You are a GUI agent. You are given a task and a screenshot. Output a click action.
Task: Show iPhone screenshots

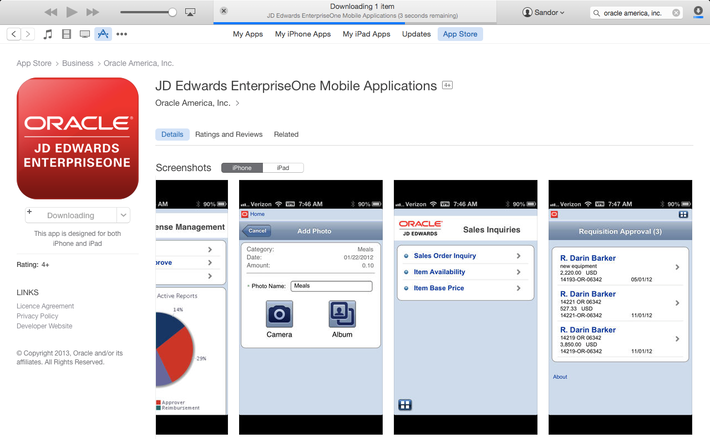pyautogui.click(x=242, y=168)
